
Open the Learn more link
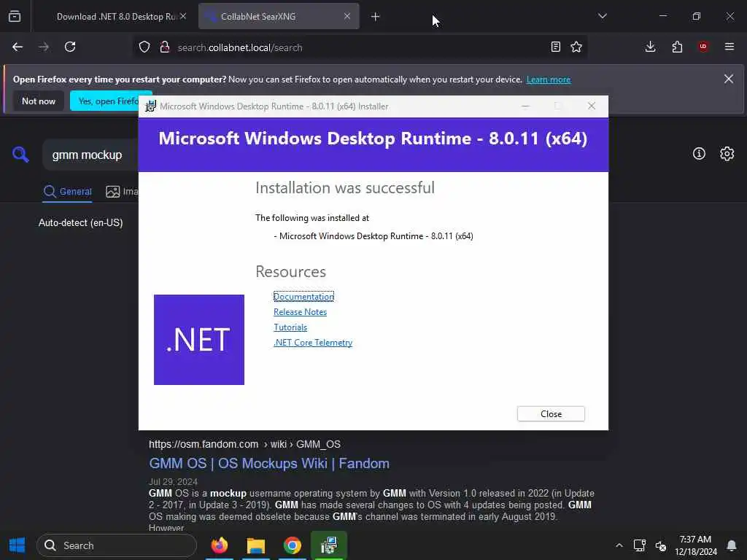(x=549, y=79)
